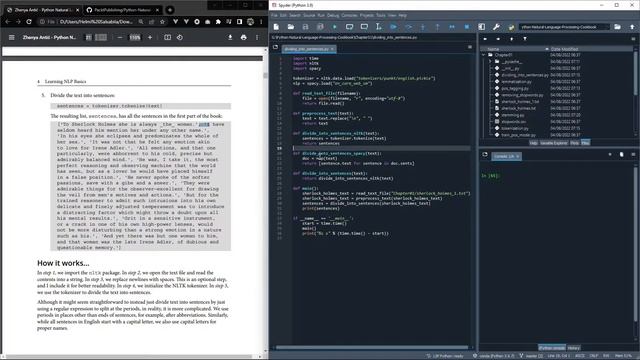Click the file explorer vertical scrollbar
Image resolution: width=640 pixels, height=360 pixels.
(635, 73)
